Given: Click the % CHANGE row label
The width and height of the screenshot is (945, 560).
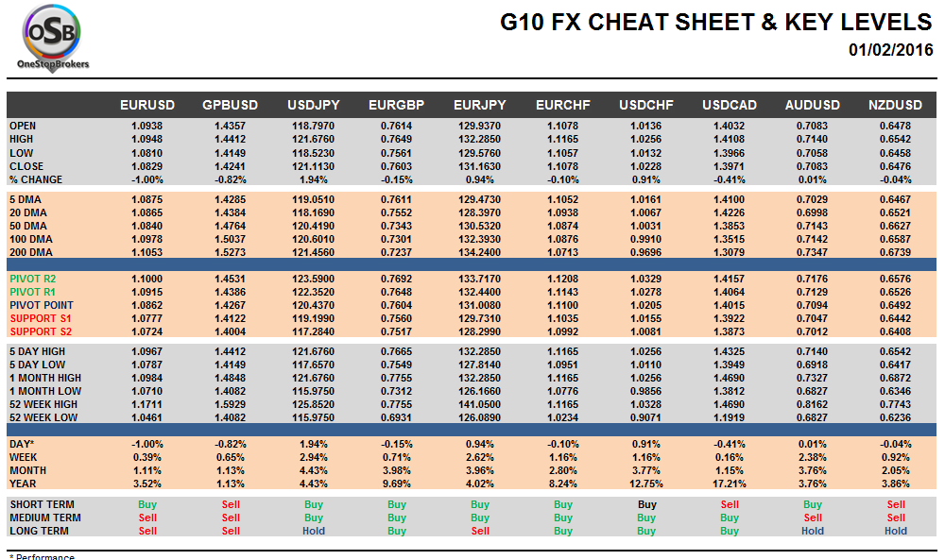Looking at the screenshot, I should point(36,180).
